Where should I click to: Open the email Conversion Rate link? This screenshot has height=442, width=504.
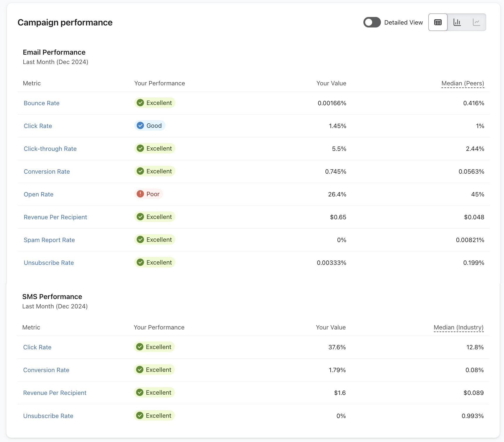[x=47, y=172]
